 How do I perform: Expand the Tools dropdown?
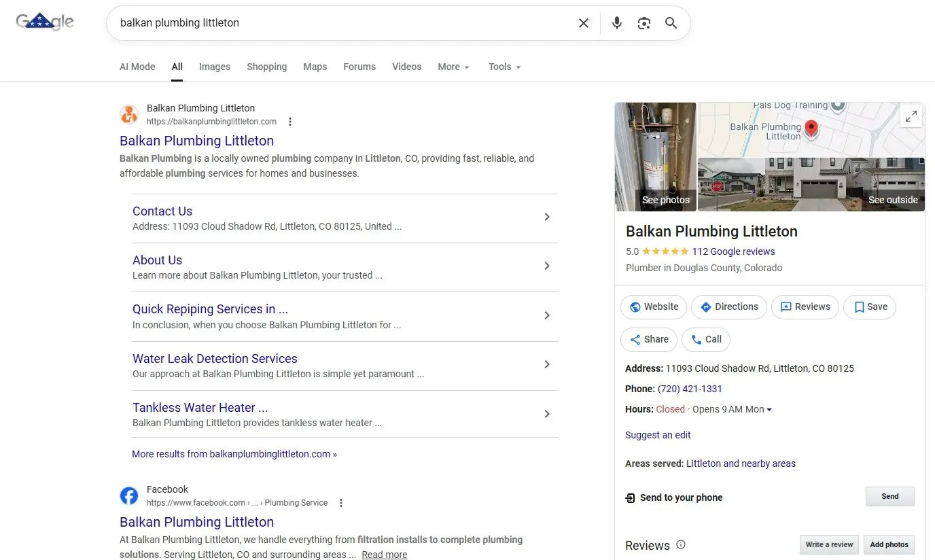[504, 67]
